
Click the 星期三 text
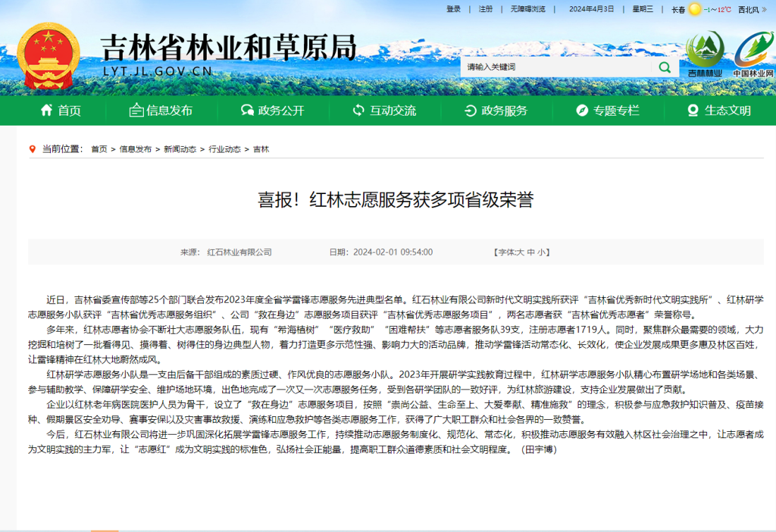[x=643, y=9]
